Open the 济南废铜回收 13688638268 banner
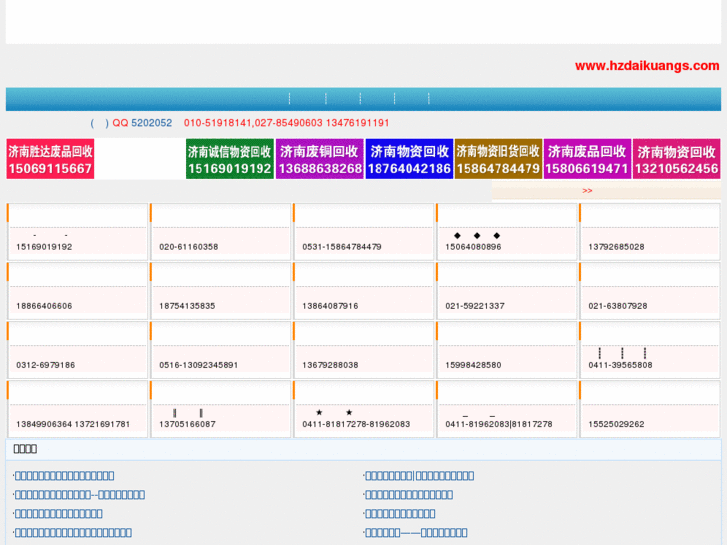The width and height of the screenshot is (727, 545). tap(320, 159)
